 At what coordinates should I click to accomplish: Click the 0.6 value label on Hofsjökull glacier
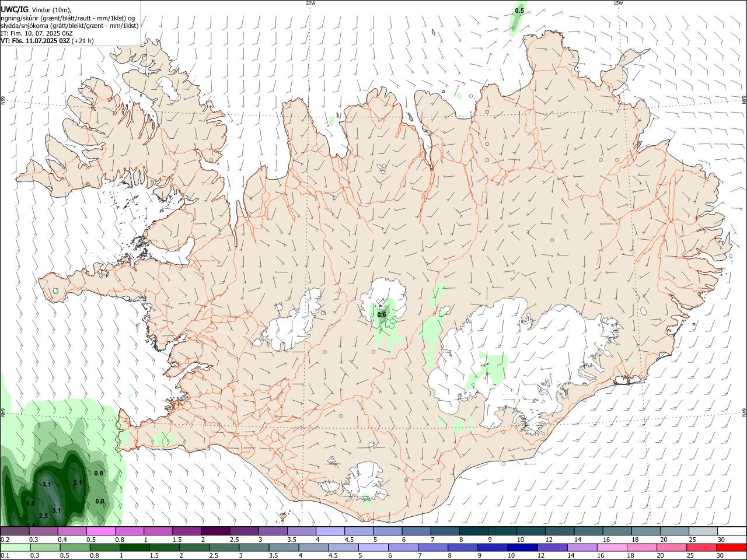[382, 315]
